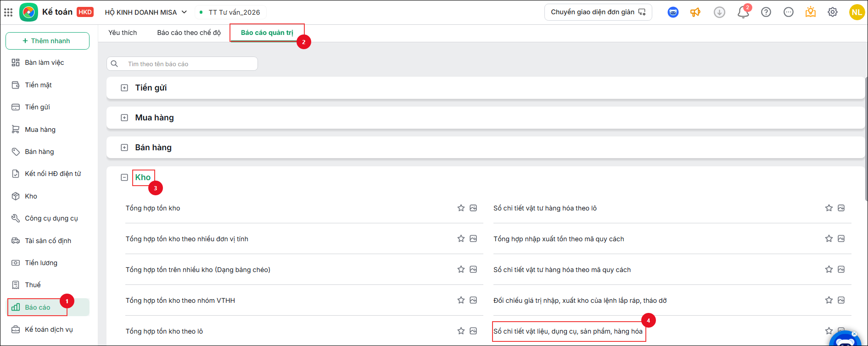Open the Tổng hợp tồn kho report

click(x=153, y=208)
